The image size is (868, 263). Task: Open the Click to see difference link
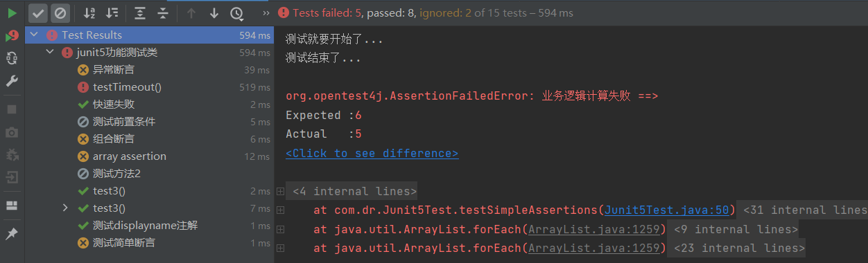click(x=372, y=154)
